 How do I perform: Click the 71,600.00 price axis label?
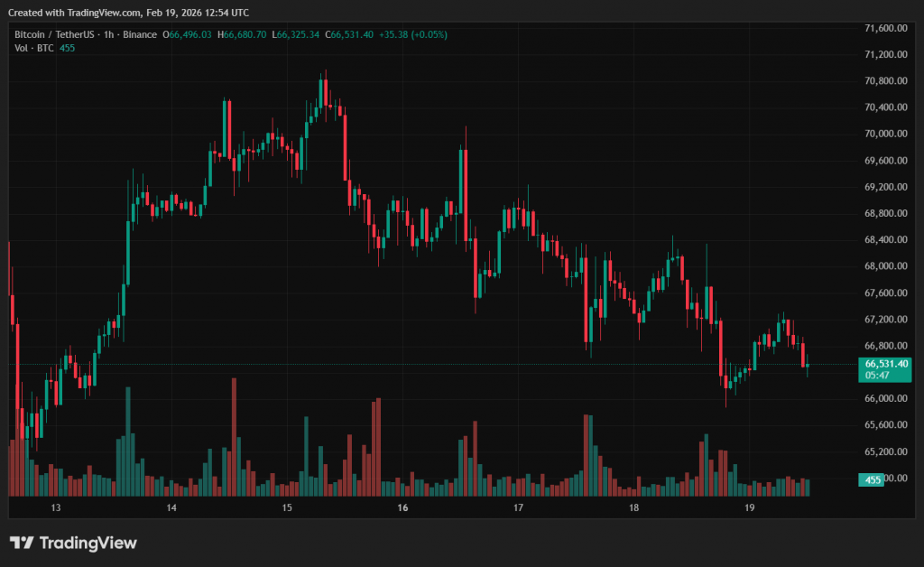click(885, 28)
